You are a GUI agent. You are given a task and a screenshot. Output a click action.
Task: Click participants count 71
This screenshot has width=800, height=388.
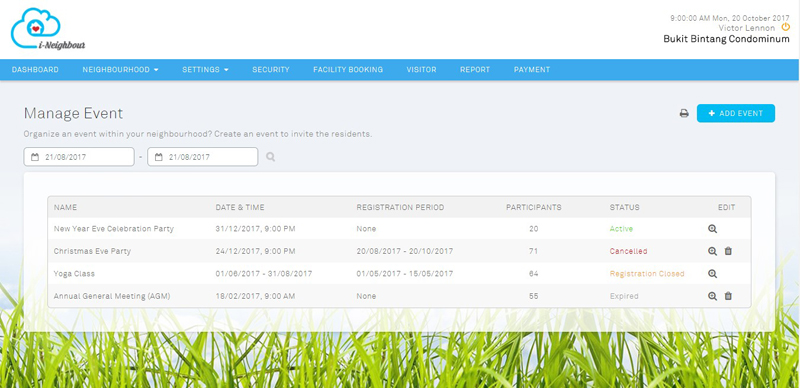click(534, 251)
